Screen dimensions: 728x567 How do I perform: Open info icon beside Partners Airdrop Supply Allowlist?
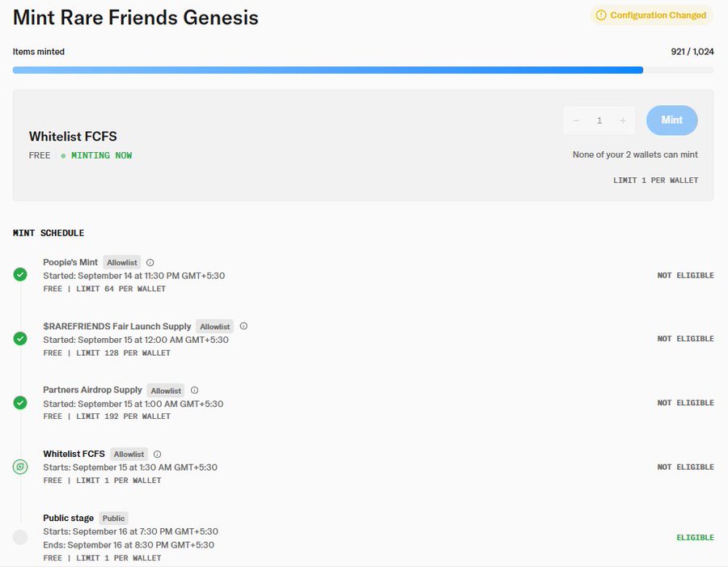pyautogui.click(x=194, y=391)
